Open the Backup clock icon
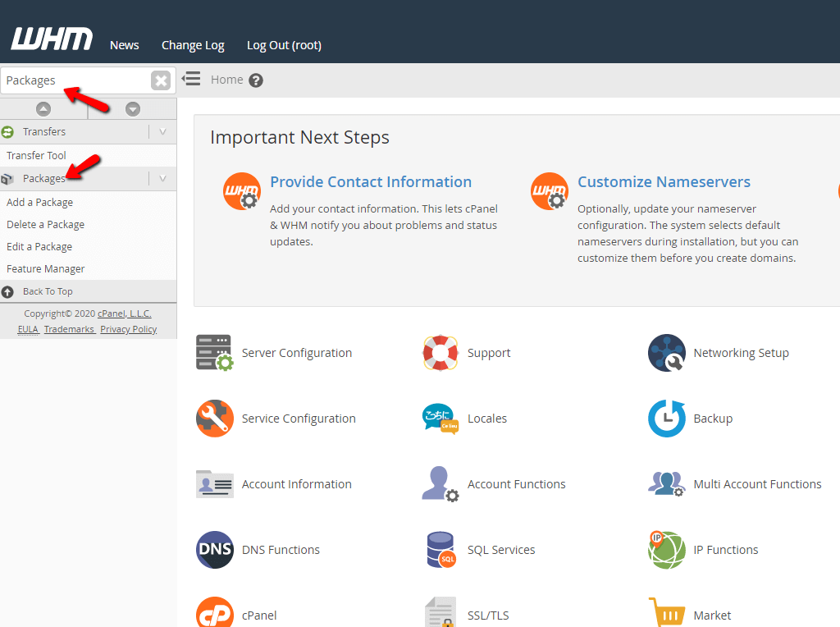 [666, 419]
